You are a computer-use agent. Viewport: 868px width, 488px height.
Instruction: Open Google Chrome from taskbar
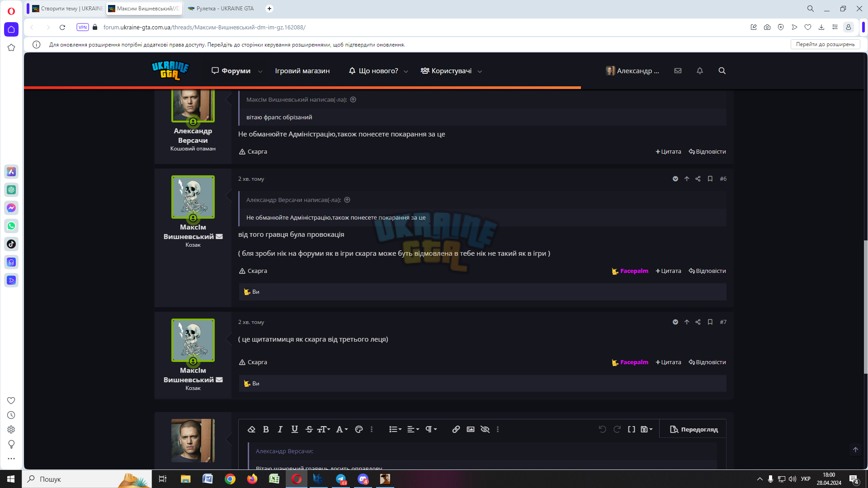pos(230,479)
